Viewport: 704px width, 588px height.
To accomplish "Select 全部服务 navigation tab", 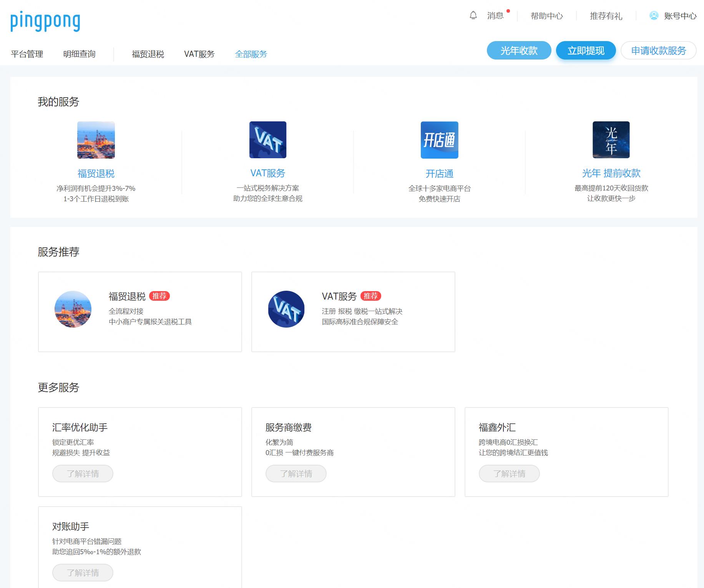I will [x=251, y=54].
